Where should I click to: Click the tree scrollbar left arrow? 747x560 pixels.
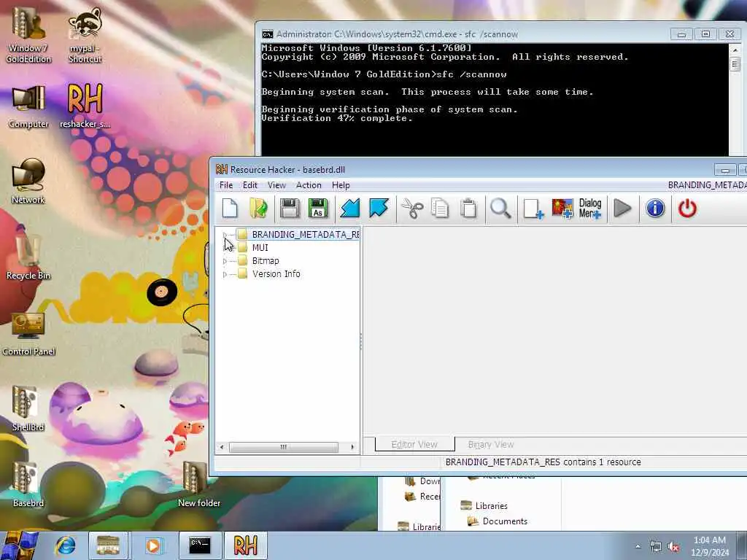coord(222,447)
